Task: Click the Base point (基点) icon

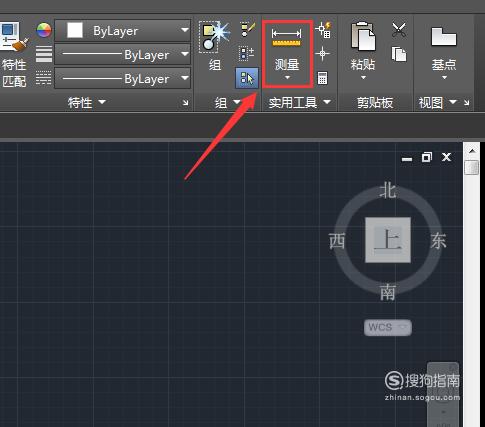Action: [x=444, y=37]
